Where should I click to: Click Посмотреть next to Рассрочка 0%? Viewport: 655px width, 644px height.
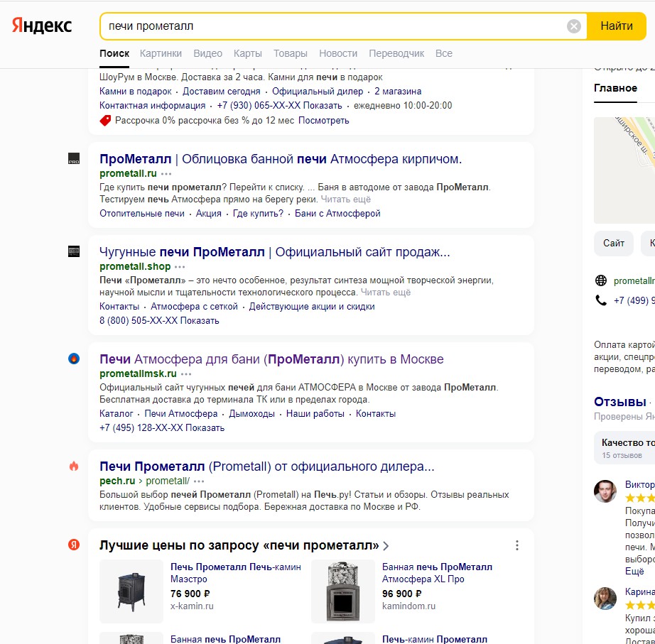tap(324, 121)
